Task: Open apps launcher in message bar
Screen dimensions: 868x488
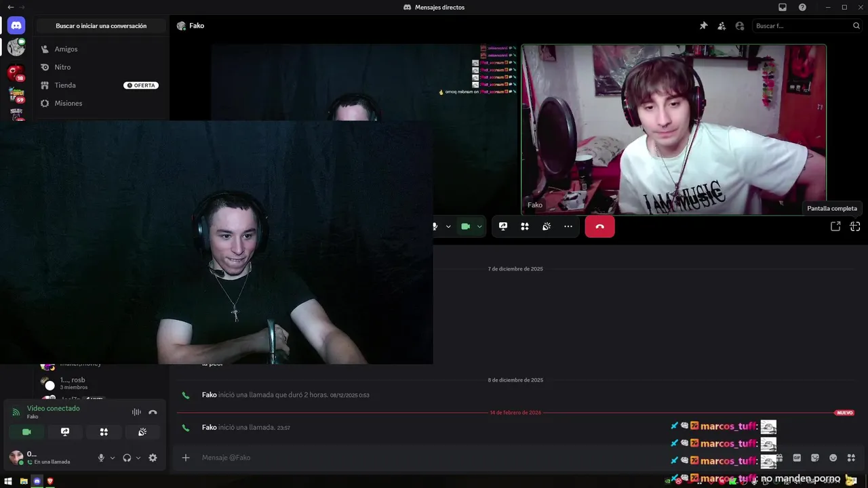Action: pyautogui.click(x=852, y=457)
